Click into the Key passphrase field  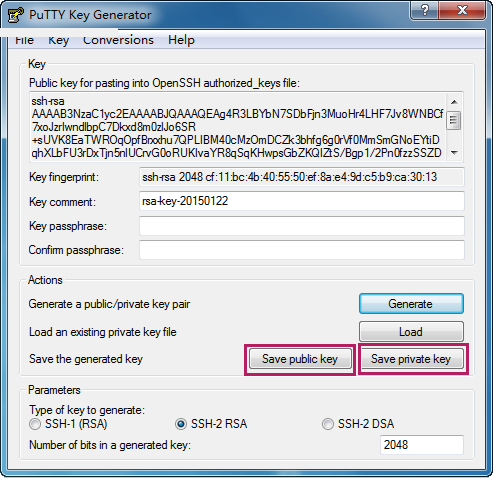(x=302, y=226)
